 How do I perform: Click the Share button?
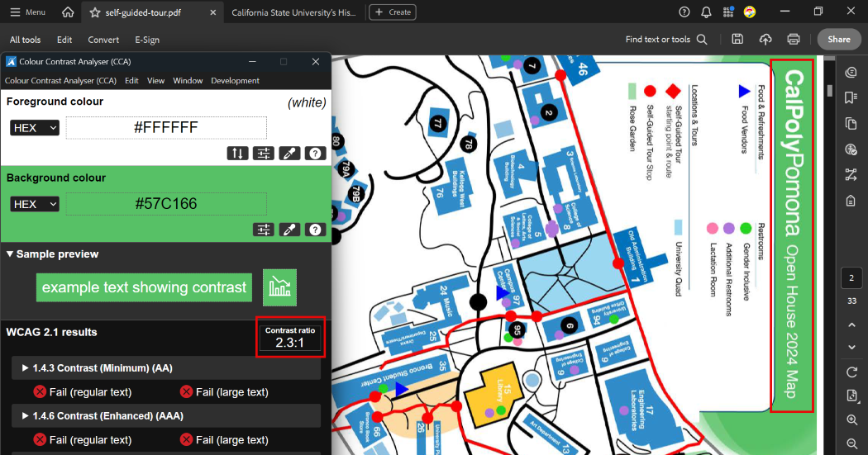point(839,40)
